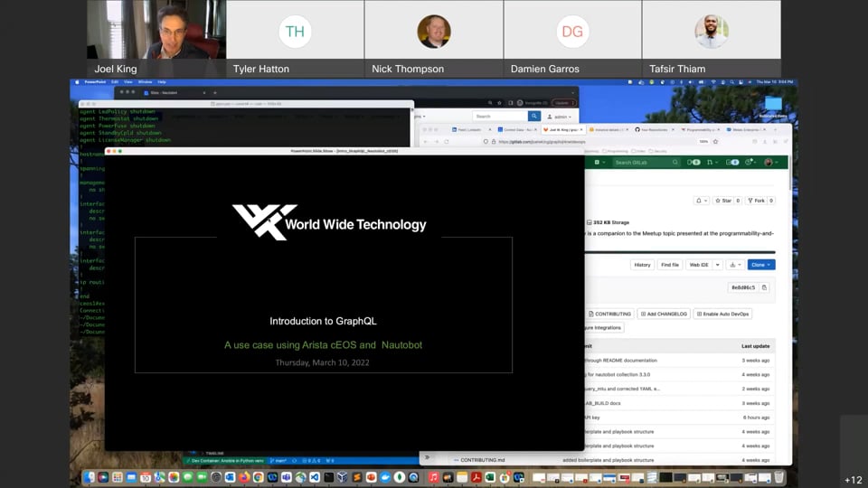Image resolution: width=868 pixels, height=488 pixels.
Task: Open the Edit menu in the menu bar
Action: 115,82
